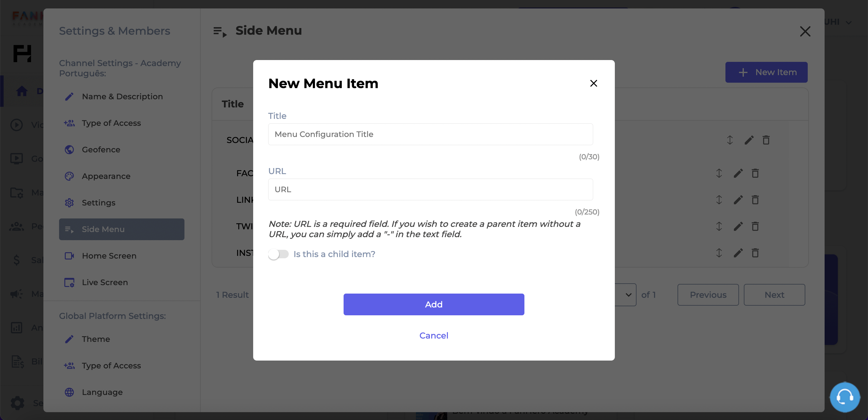868x420 pixels.
Task: Click the Add button in dialog
Action: (434, 304)
